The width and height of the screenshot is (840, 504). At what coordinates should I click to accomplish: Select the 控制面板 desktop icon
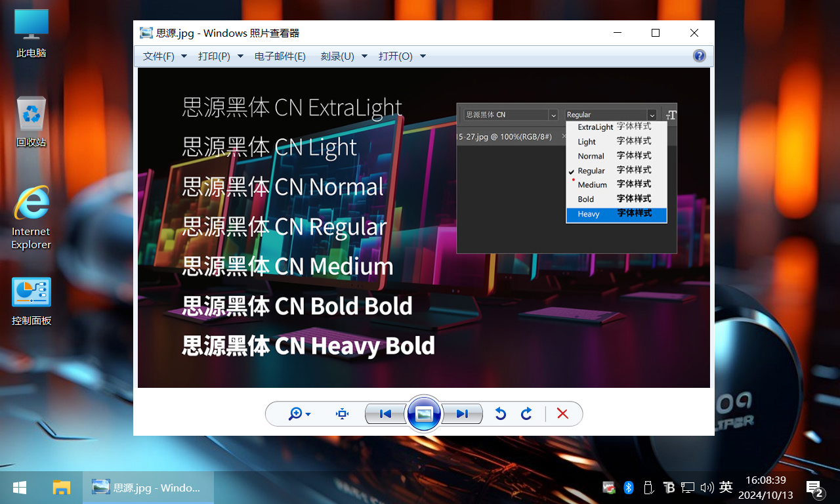coord(31,302)
